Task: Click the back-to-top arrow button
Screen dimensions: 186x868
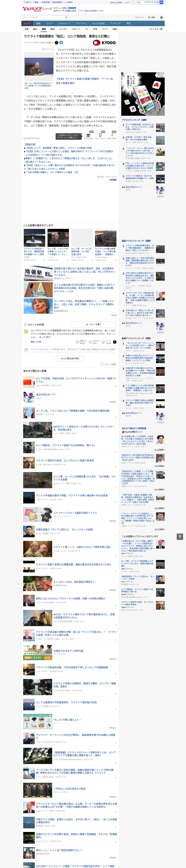Action: point(180,536)
